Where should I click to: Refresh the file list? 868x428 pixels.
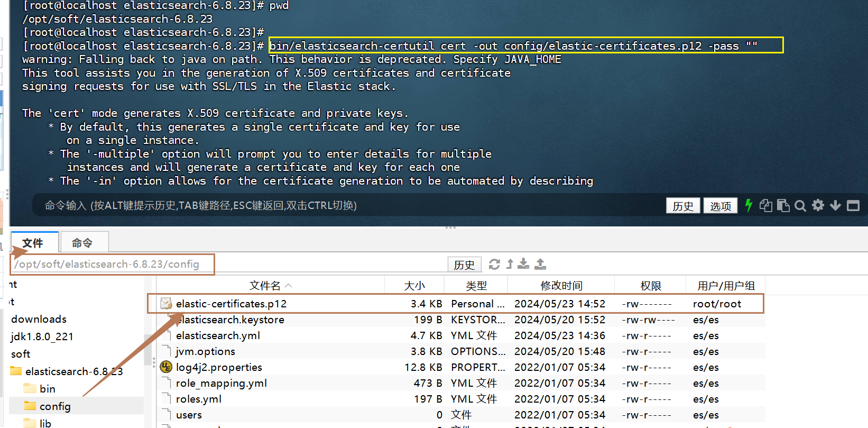[x=494, y=264]
